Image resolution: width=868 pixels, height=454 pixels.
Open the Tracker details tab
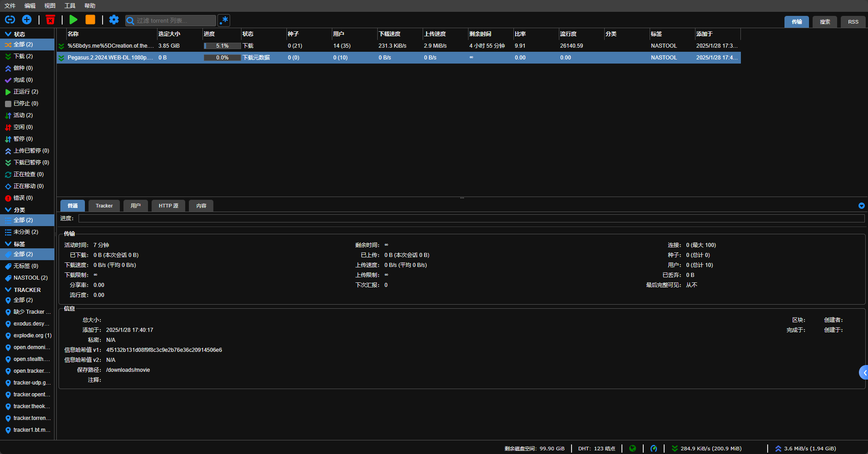pyautogui.click(x=104, y=206)
